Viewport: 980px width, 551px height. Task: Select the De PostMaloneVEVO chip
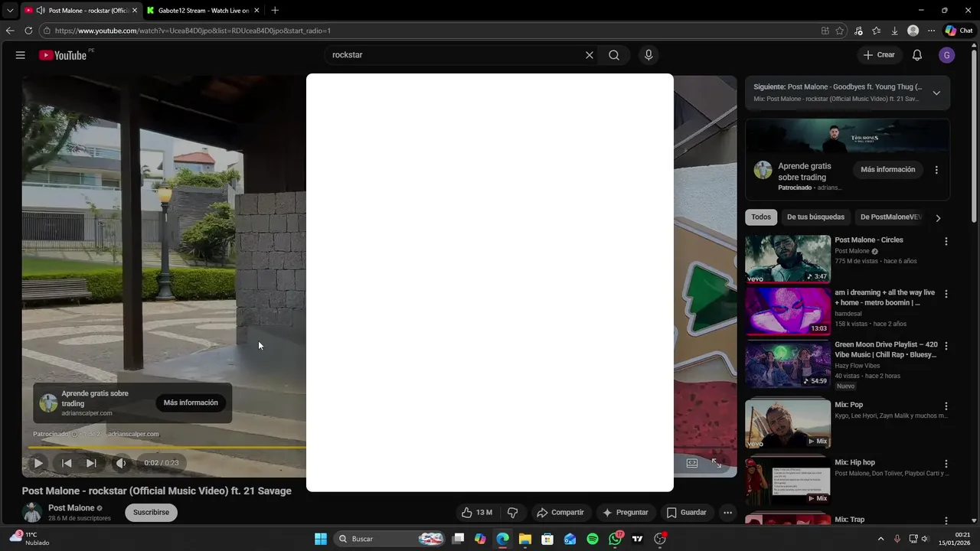coord(890,217)
